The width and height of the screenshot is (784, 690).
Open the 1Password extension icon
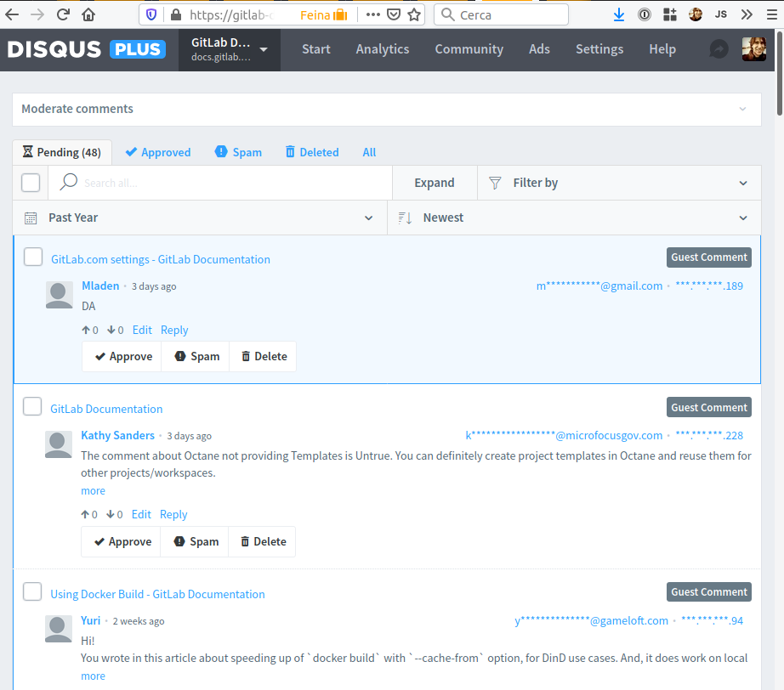(x=645, y=14)
